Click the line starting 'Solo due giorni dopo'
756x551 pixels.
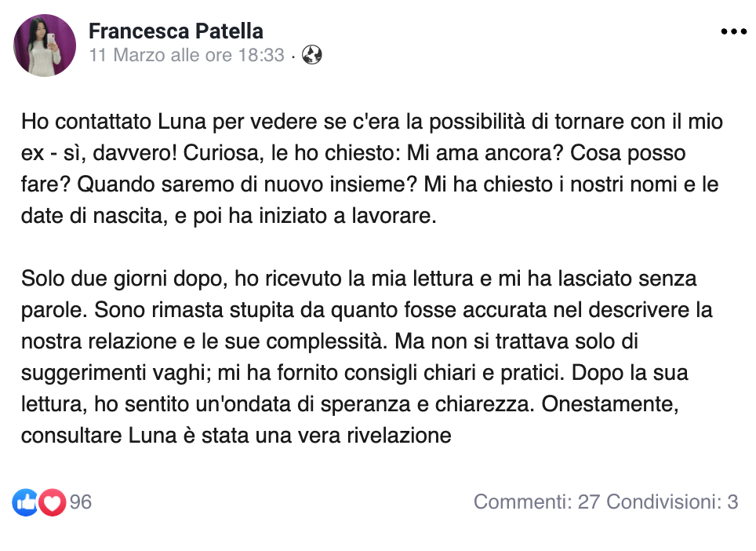pyautogui.click(x=358, y=279)
